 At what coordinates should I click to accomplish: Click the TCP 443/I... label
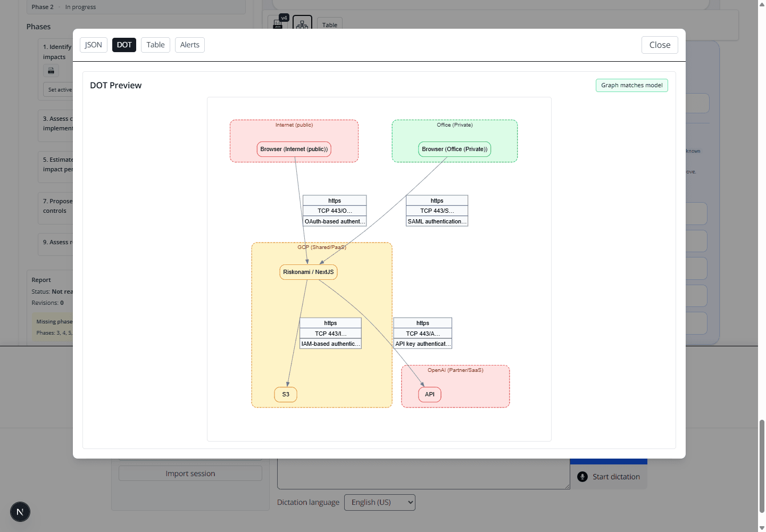[330, 334]
